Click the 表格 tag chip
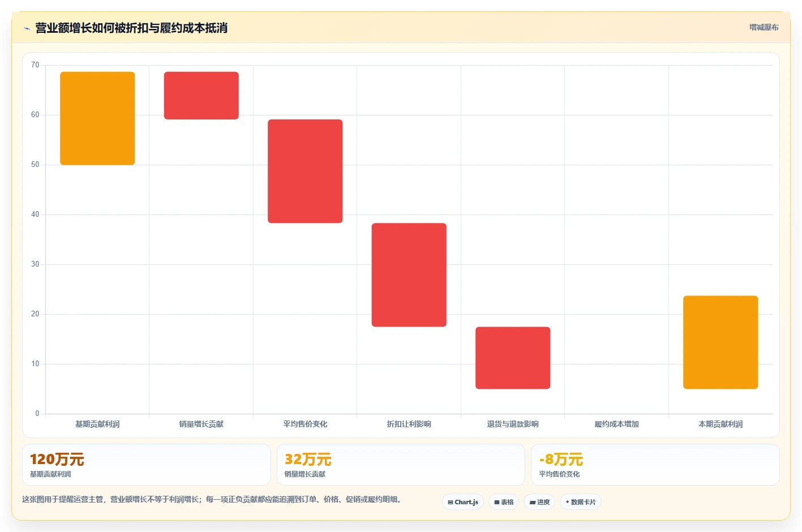Image resolution: width=802 pixels, height=532 pixels. coord(504,502)
